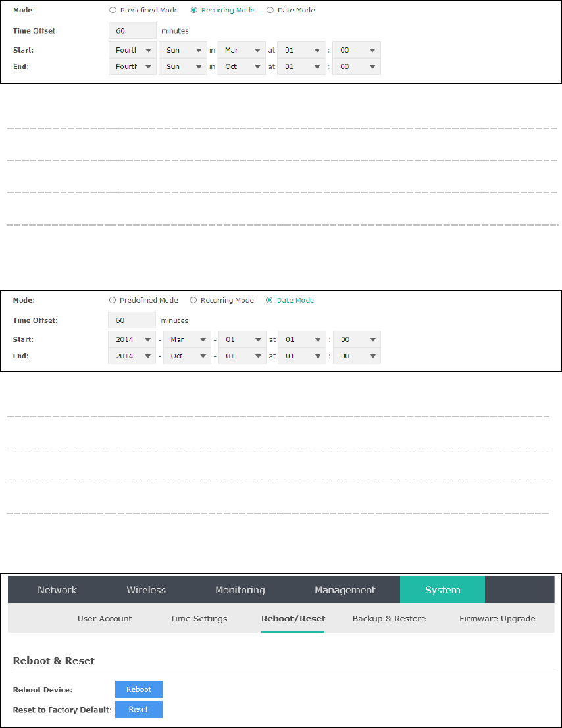Open the End hour dropdown in Recurring panel
Screen dimensions: 562x728
(x=301, y=67)
